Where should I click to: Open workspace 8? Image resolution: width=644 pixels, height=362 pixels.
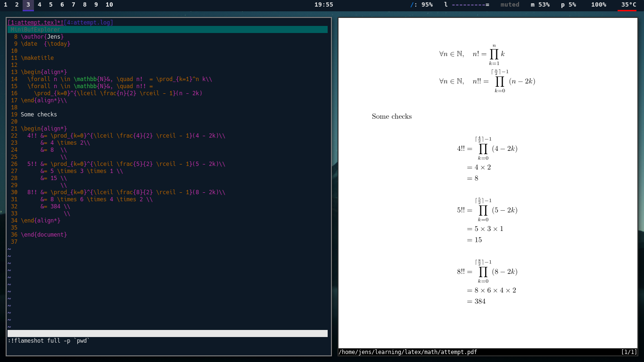click(x=85, y=5)
